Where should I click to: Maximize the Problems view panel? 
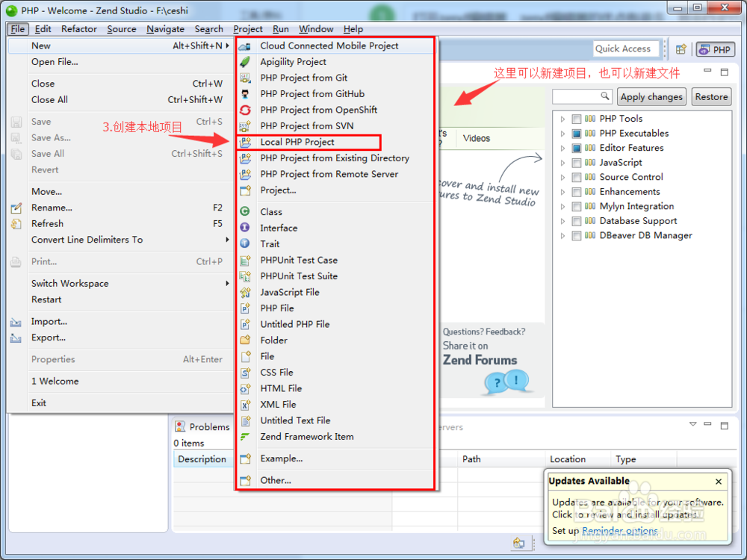coord(725,426)
